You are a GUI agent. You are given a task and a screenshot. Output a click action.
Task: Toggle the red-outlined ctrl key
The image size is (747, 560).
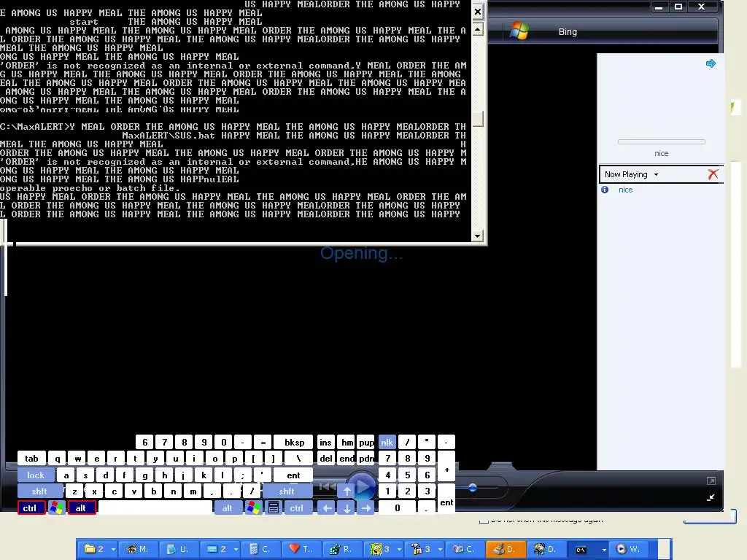click(x=31, y=507)
